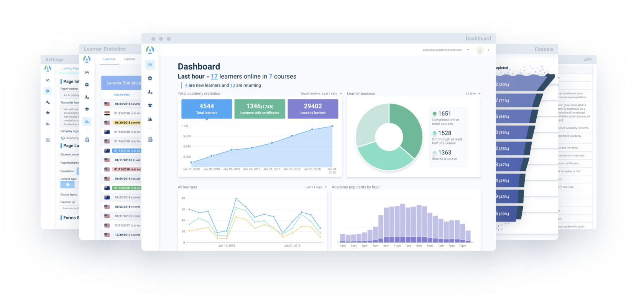
Task: Click the AcademyOcean logo in the Dashboard window
Action: click(150, 50)
